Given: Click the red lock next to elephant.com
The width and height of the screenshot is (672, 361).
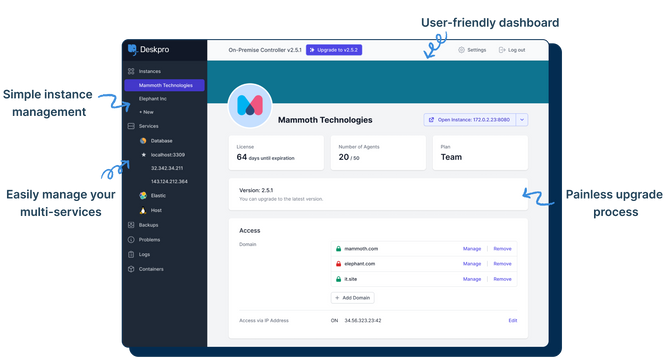Looking at the screenshot, I should tap(338, 264).
